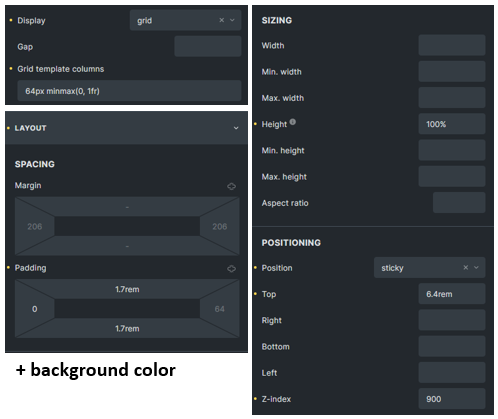Toggle the Padding link-sides icon
The height and width of the screenshot is (419, 498).
[231, 269]
